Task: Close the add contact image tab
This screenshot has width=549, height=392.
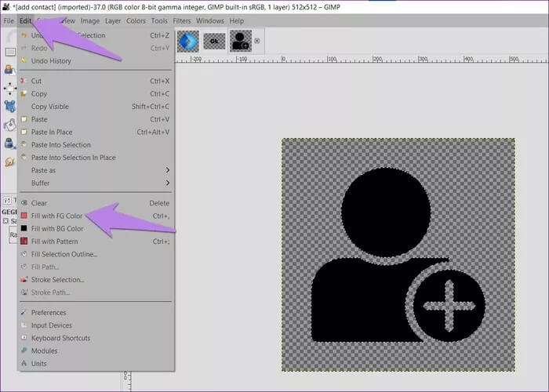Action: [257, 41]
